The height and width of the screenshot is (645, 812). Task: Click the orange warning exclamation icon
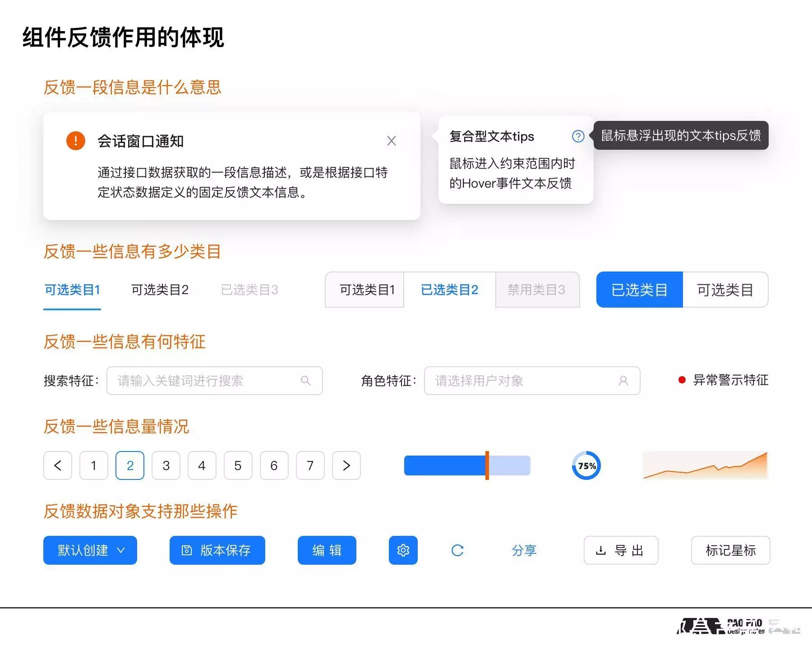pyautogui.click(x=75, y=141)
